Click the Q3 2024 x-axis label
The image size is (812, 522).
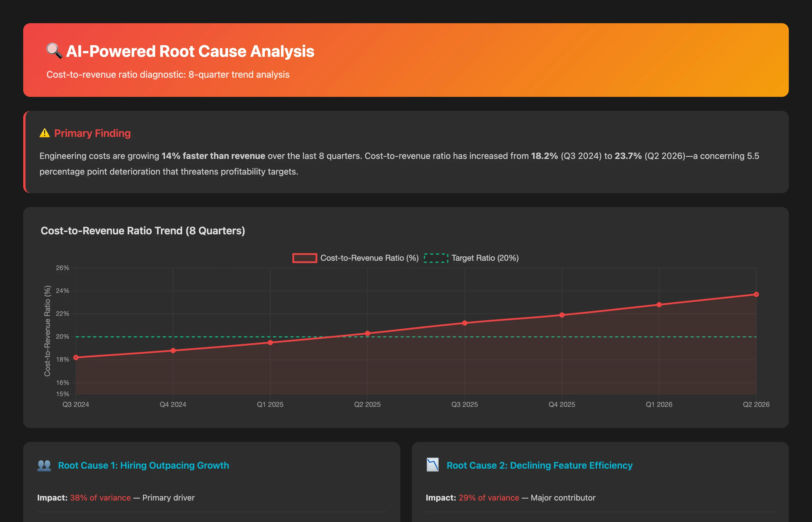click(x=76, y=404)
